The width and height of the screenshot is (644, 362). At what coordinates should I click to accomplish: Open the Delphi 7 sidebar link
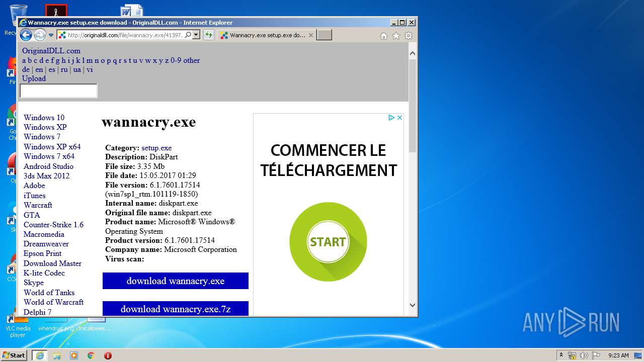click(38, 312)
